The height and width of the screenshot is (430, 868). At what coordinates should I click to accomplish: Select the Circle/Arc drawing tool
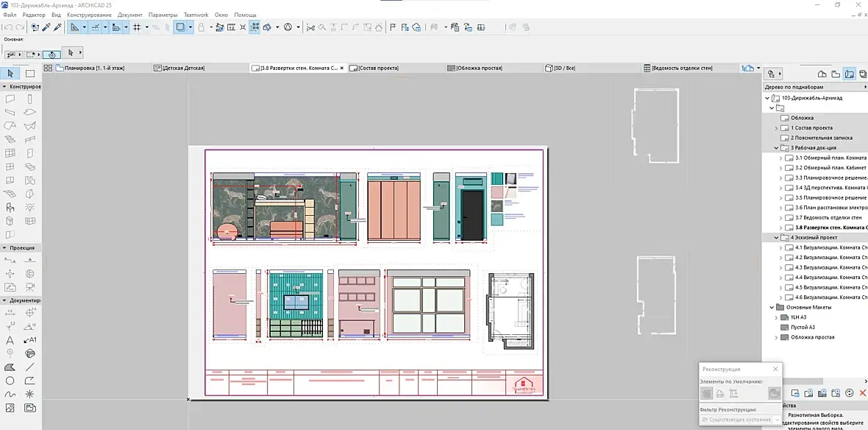(10, 381)
